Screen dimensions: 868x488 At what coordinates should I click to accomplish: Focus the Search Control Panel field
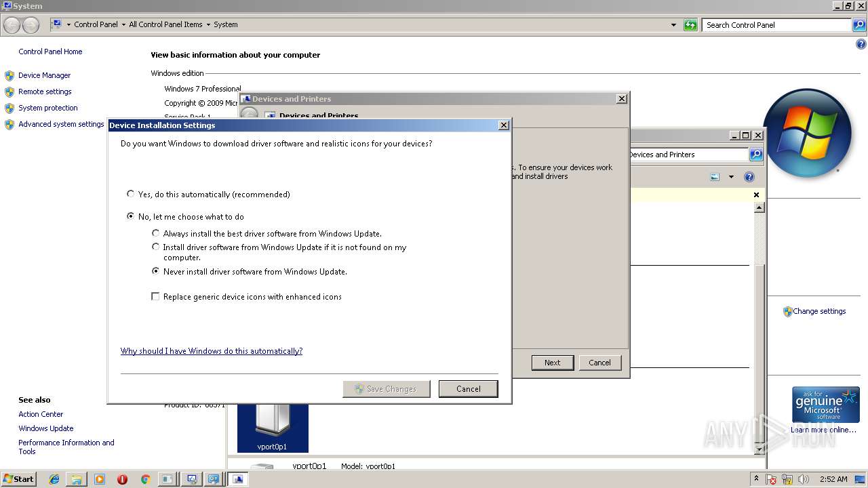click(776, 25)
